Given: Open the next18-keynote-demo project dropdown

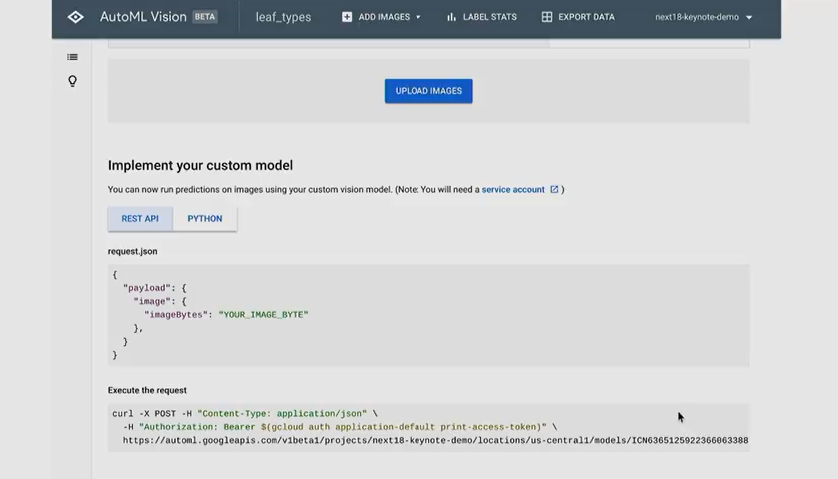Looking at the screenshot, I should 703,17.
